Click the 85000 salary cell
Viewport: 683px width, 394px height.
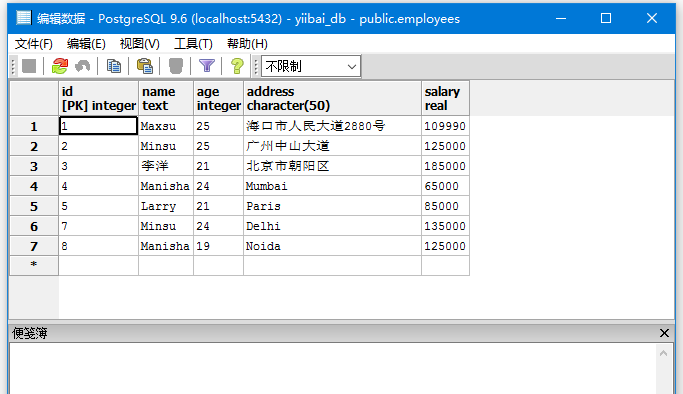(x=445, y=206)
